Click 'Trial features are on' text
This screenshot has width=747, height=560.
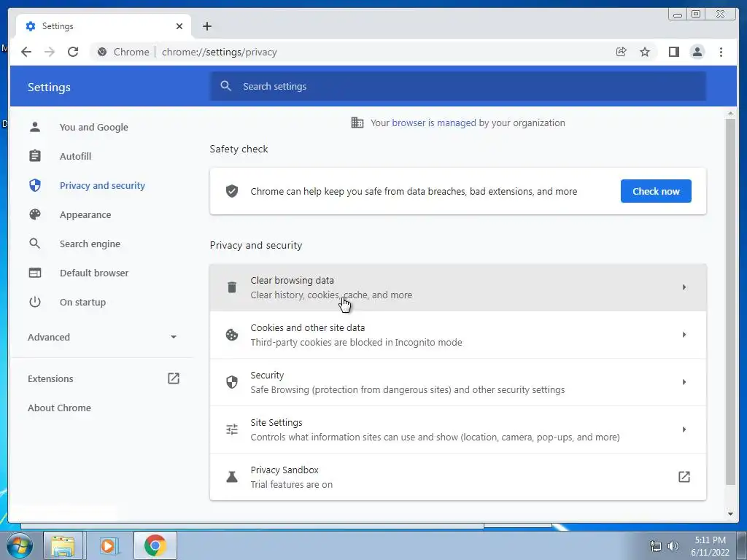click(292, 484)
